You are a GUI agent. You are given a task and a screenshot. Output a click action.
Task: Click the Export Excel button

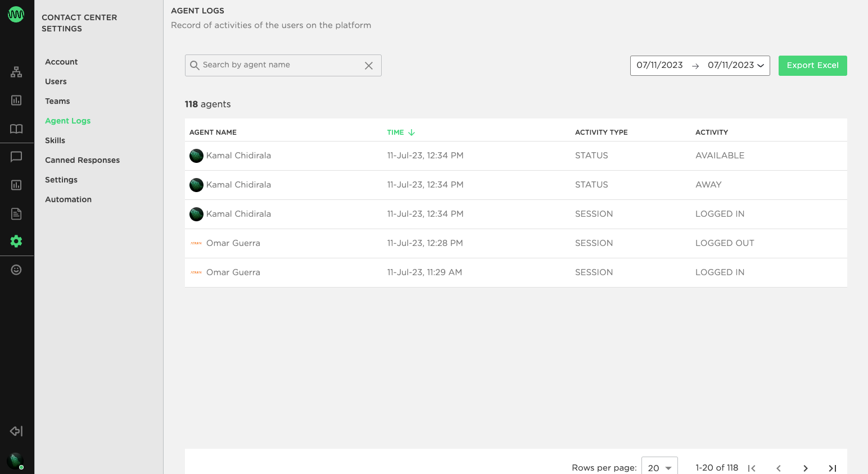812,66
